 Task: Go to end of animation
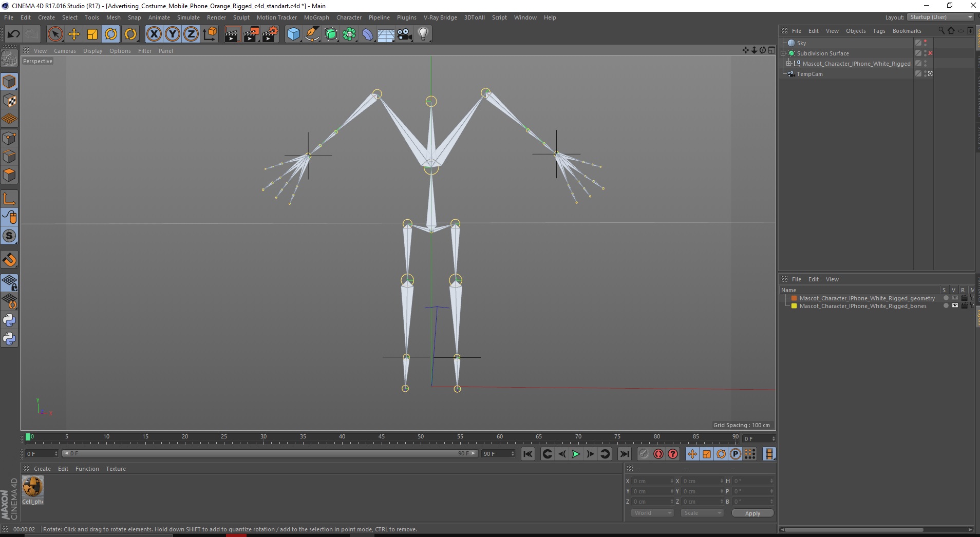[625, 454]
